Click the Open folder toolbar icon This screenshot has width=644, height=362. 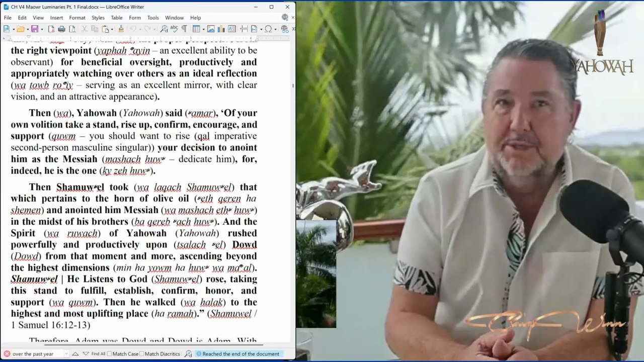click(x=20, y=29)
